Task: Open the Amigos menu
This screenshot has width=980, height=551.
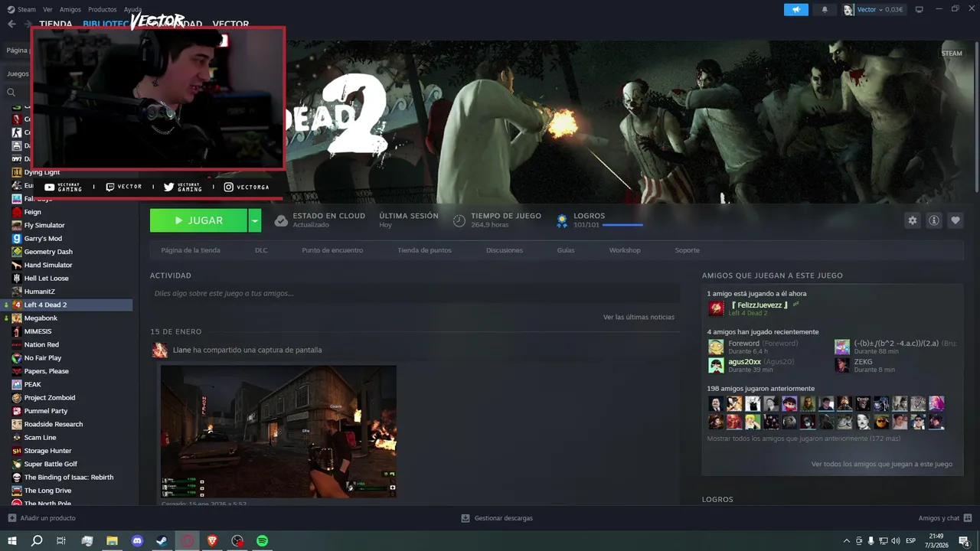Action: [70, 9]
